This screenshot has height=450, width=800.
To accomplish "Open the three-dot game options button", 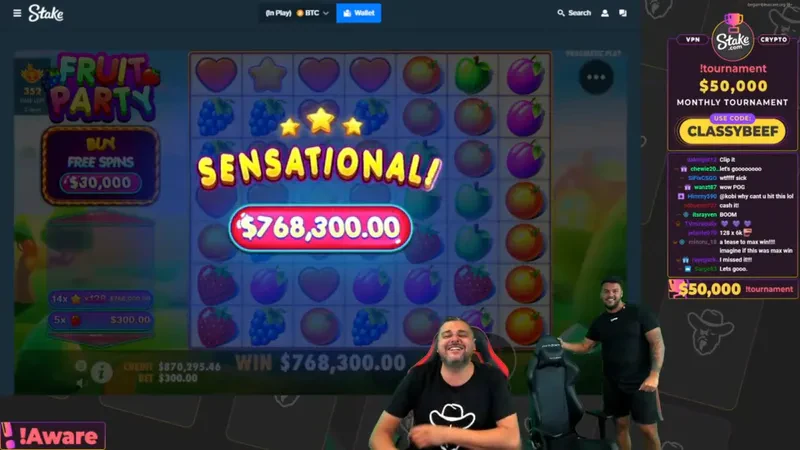I will coord(596,77).
